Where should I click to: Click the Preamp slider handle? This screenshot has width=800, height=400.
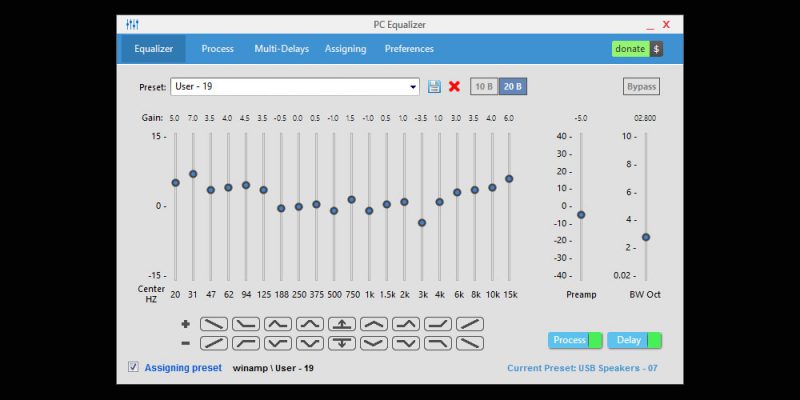(581, 215)
